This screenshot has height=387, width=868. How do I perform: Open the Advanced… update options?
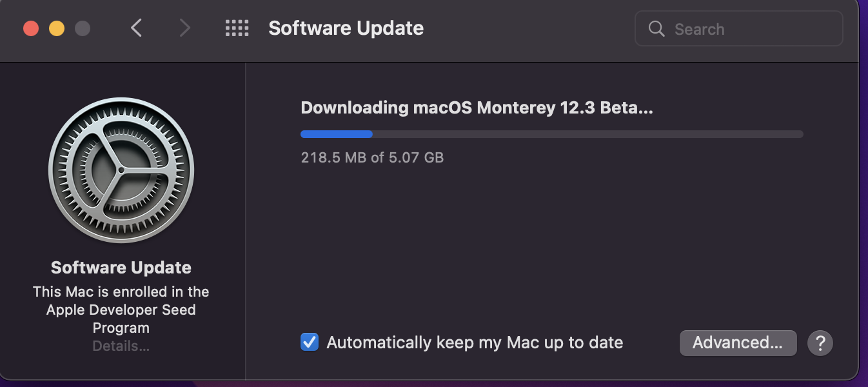tap(738, 342)
